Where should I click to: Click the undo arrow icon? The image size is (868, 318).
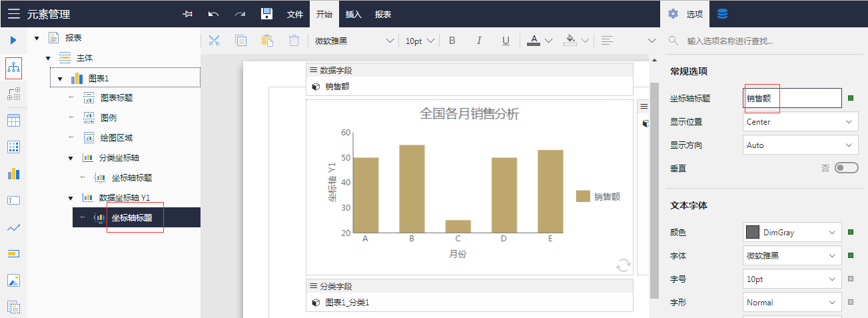pos(213,14)
